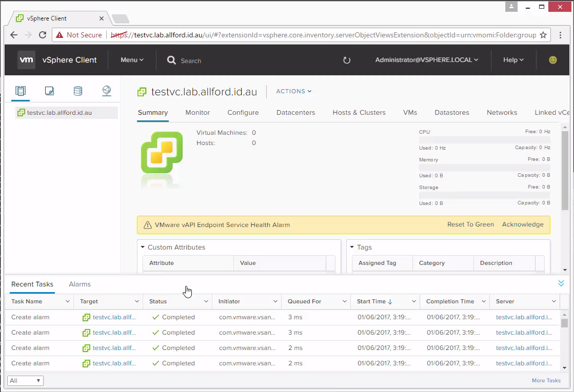The width and height of the screenshot is (574, 392).
Task: Open the Menu dropdown
Action: click(132, 59)
